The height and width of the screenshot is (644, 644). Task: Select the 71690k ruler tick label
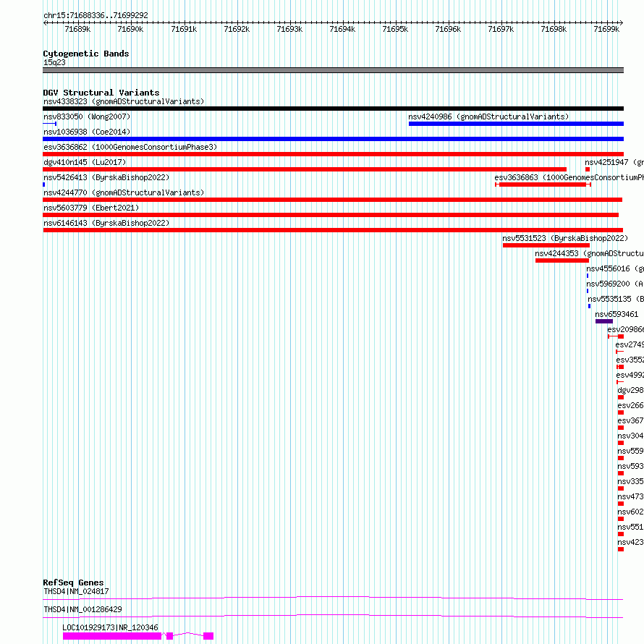[130, 29]
